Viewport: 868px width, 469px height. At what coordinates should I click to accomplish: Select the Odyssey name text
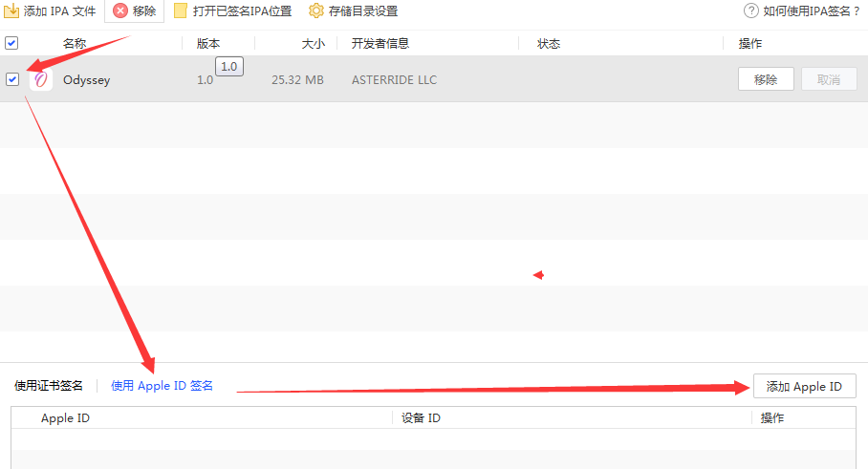(x=86, y=80)
